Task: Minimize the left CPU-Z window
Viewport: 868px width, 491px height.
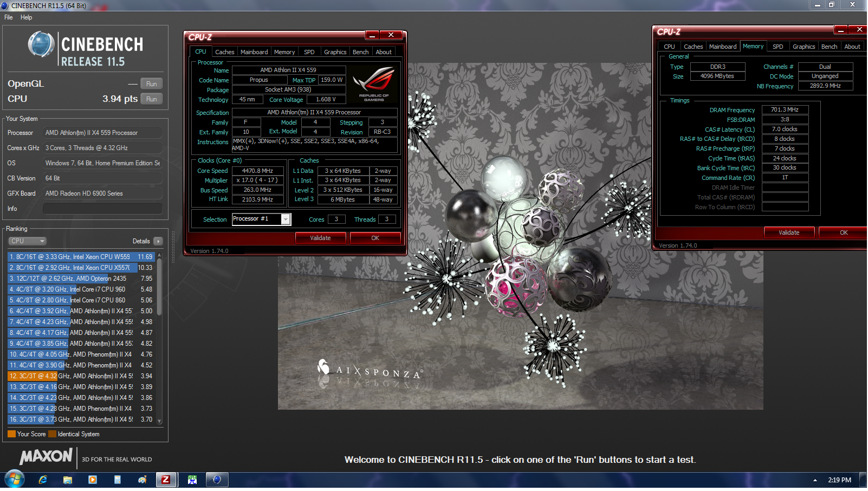Action: pyautogui.click(x=372, y=35)
